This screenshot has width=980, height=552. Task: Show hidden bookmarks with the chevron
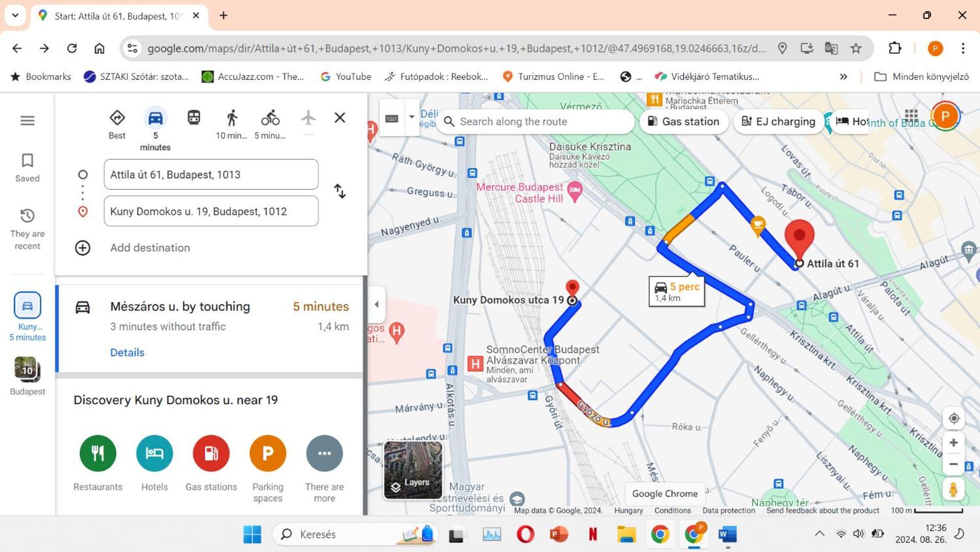click(844, 77)
